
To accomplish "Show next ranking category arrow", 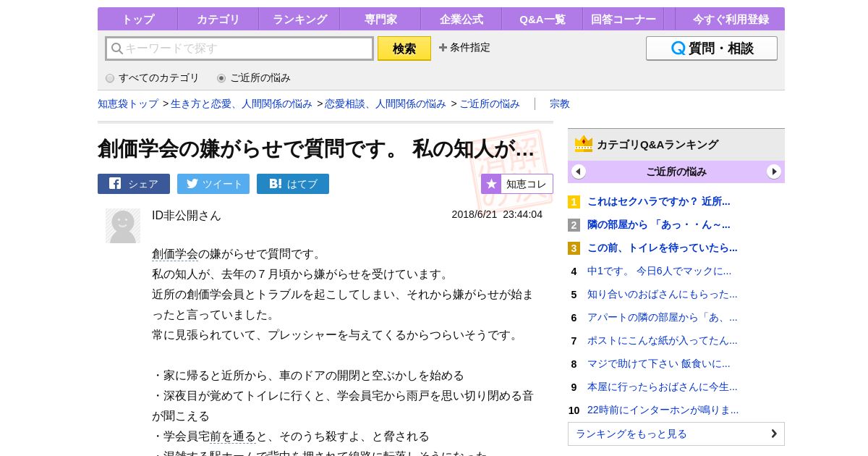I will (x=774, y=172).
